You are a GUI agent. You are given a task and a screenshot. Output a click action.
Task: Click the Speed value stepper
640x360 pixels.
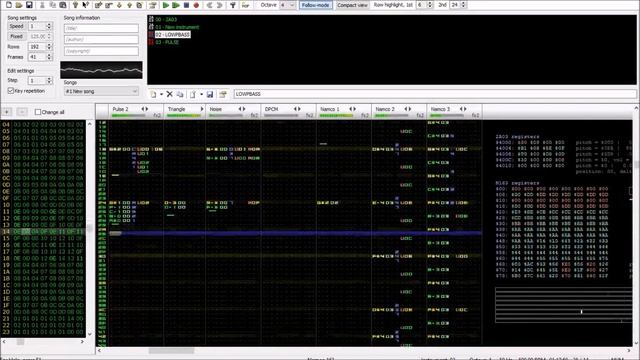pos(49,26)
